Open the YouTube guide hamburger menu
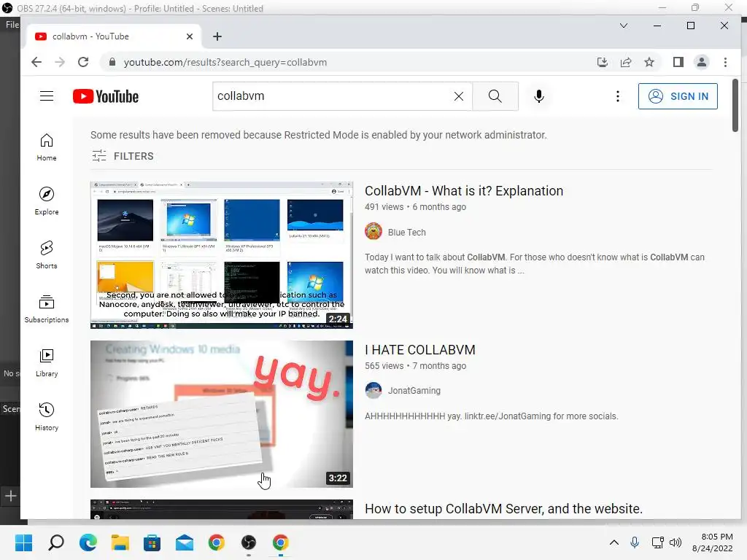Image resolution: width=747 pixels, height=560 pixels. [47, 96]
